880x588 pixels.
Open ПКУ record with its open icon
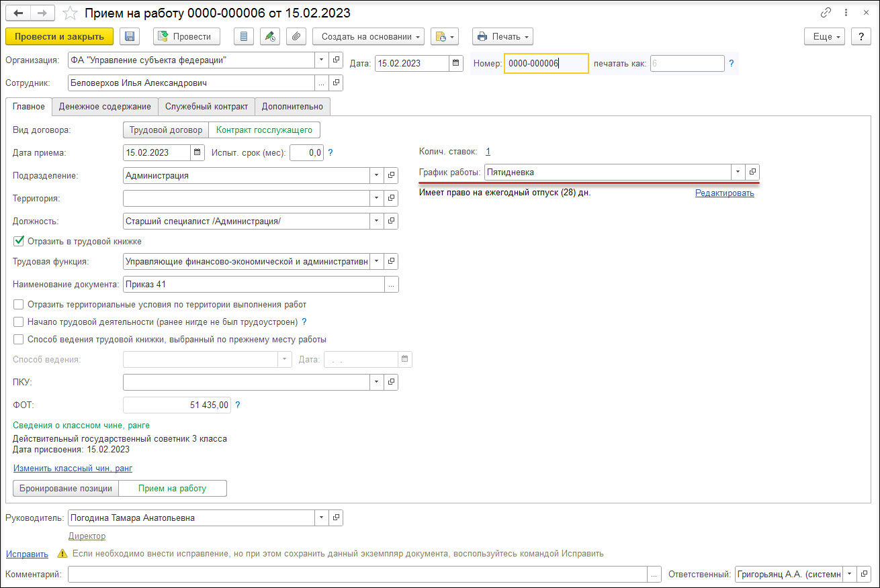coord(391,382)
